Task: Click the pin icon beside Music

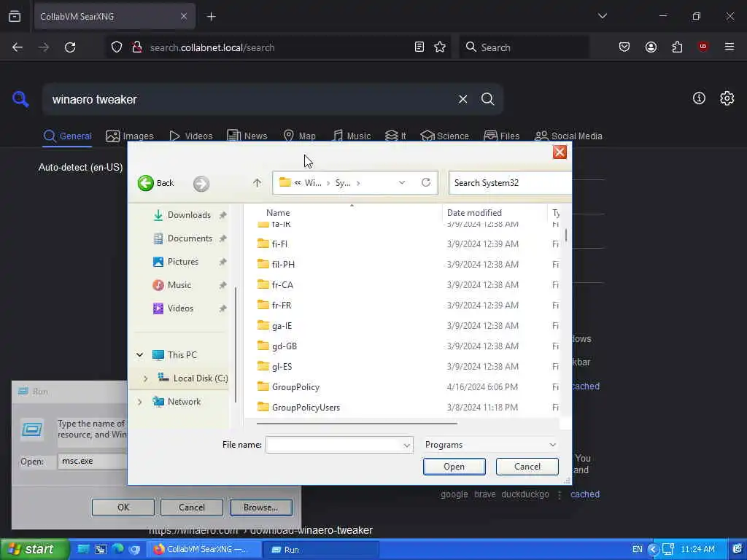Action: point(222,285)
